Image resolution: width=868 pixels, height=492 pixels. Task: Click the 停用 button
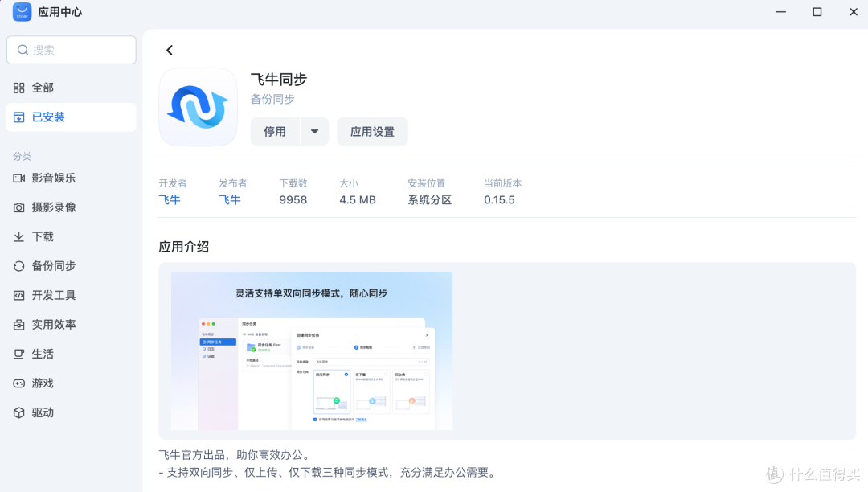coord(275,132)
